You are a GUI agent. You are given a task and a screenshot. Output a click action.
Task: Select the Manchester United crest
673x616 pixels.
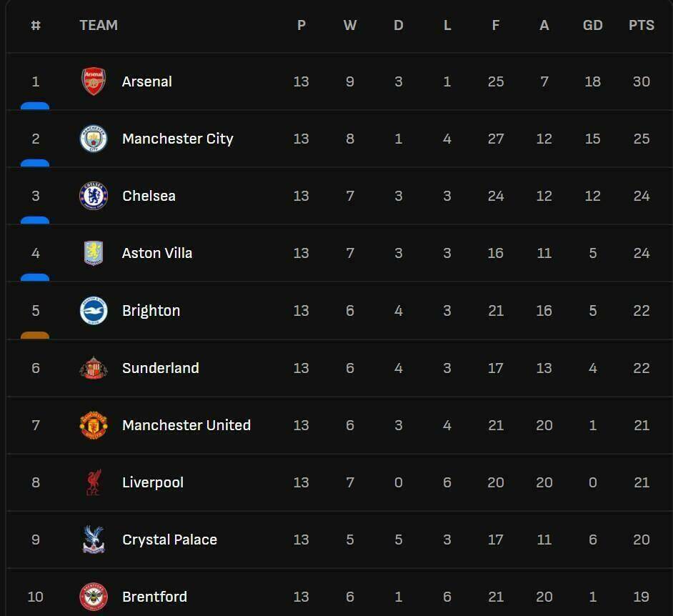(94, 425)
